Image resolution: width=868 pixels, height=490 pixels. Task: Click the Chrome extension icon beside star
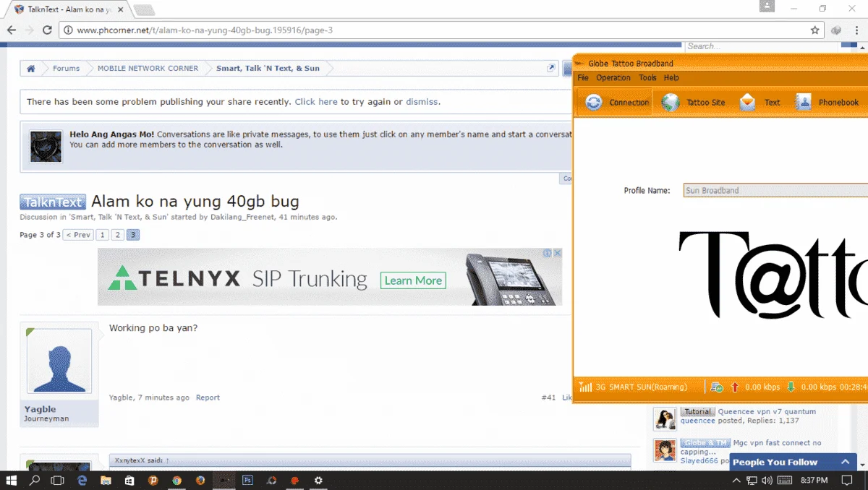pos(837,30)
